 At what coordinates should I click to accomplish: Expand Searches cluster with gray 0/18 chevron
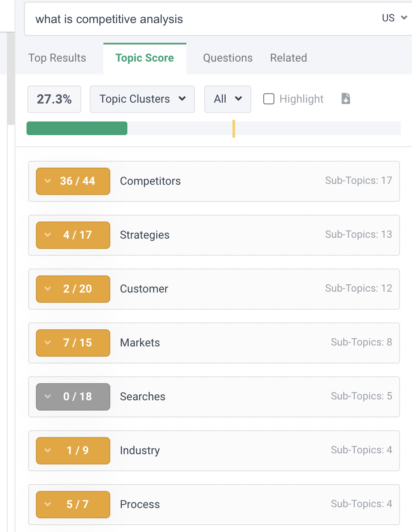(x=48, y=396)
